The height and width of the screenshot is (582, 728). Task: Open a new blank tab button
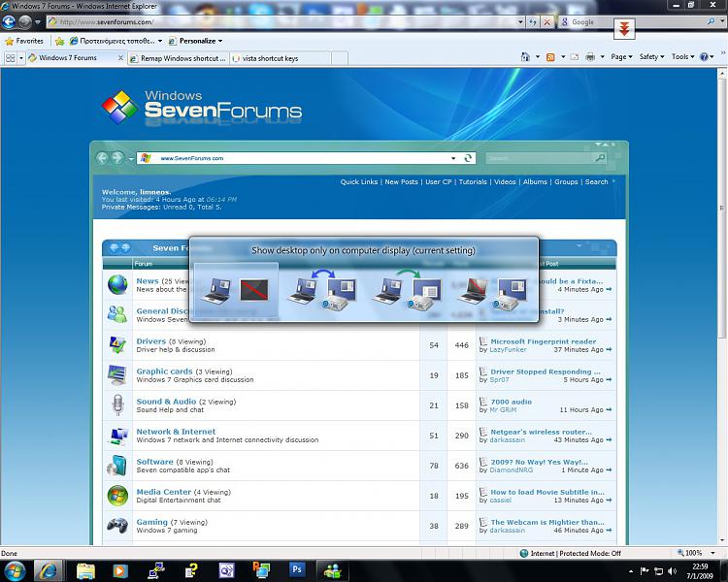coord(340,58)
